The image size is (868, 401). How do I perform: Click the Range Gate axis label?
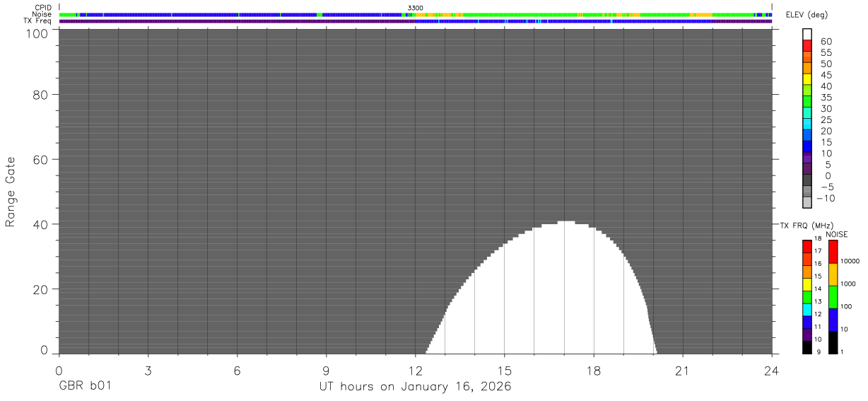click(11, 191)
